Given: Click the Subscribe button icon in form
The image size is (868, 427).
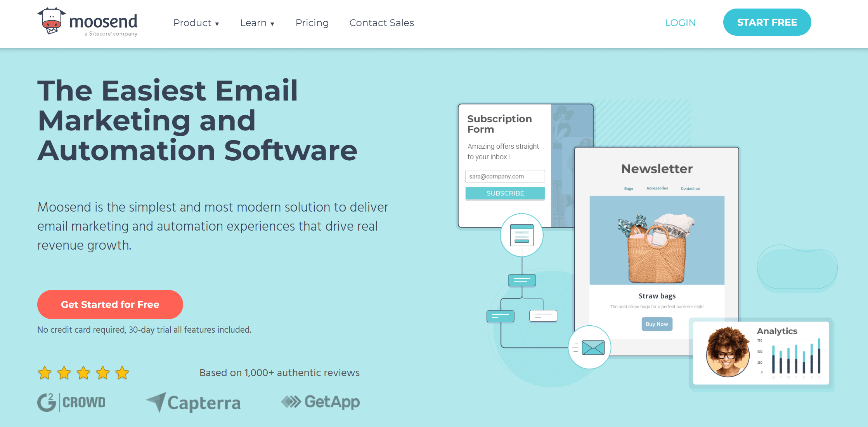Looking at the screenshot, I should [x=505, y=193].
